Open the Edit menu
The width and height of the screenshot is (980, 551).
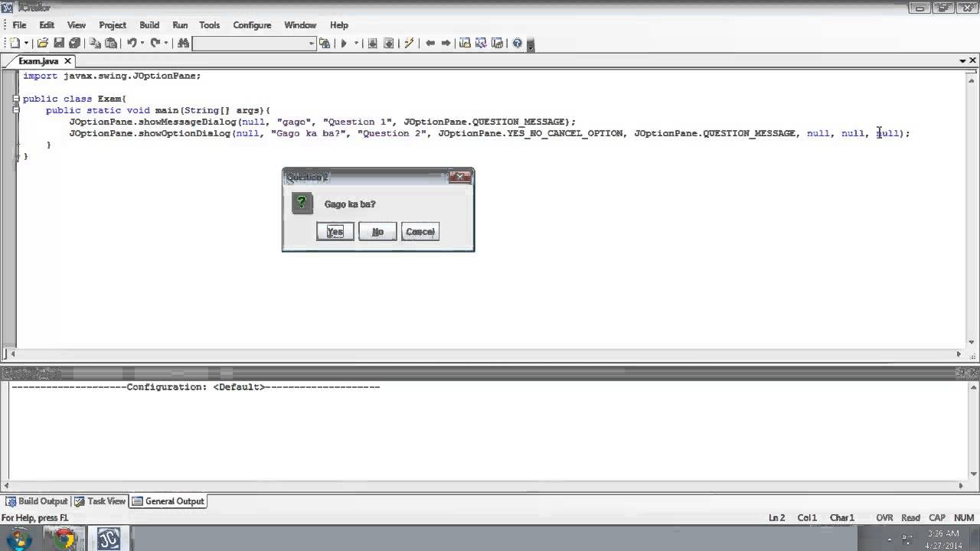(x=47, y=25)
